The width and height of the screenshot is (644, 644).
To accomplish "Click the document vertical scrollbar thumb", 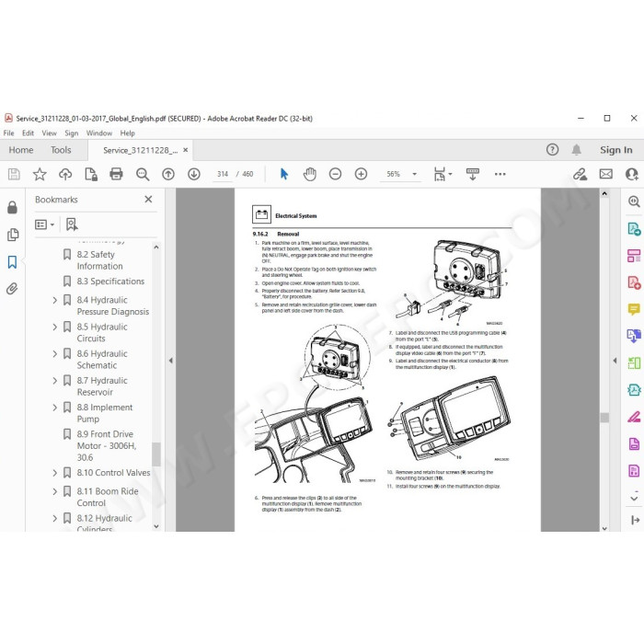I will 604,418.
